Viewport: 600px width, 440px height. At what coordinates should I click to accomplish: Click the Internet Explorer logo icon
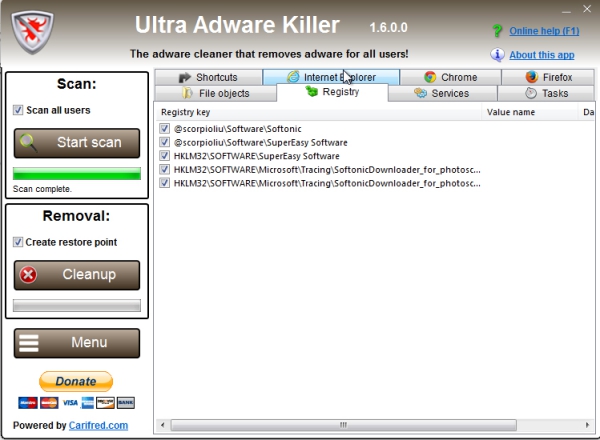[x=293, y=77]
